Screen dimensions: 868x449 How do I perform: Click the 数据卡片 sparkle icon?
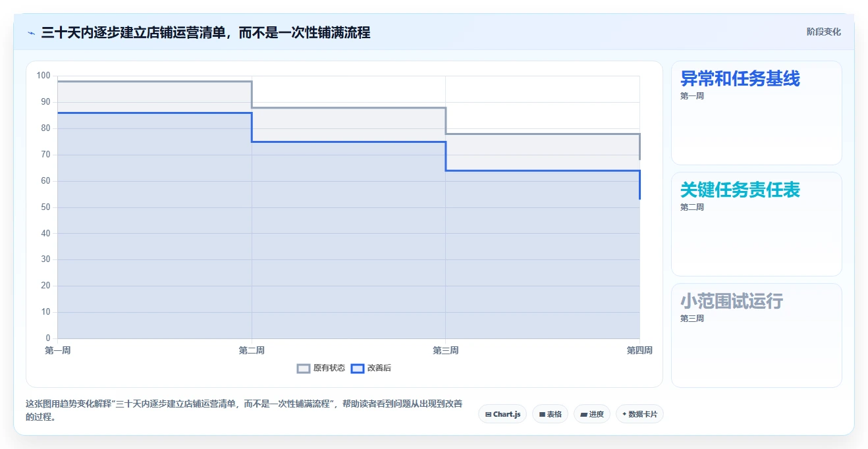click(x=624, y=414)
